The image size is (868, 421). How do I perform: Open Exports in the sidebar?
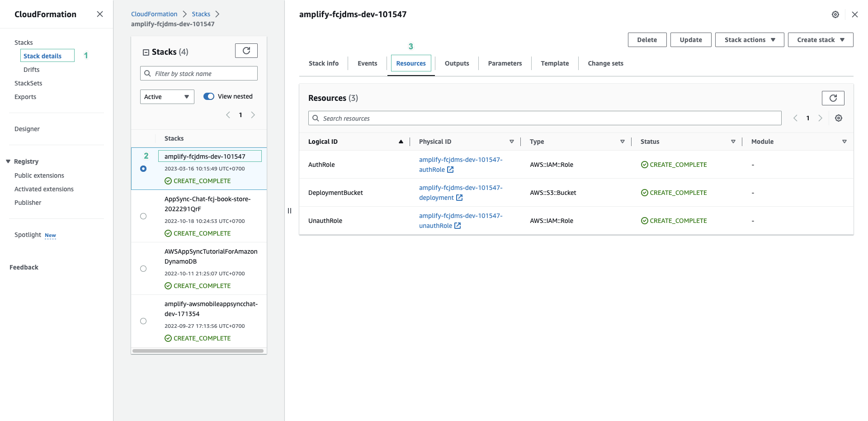[25, 97]
